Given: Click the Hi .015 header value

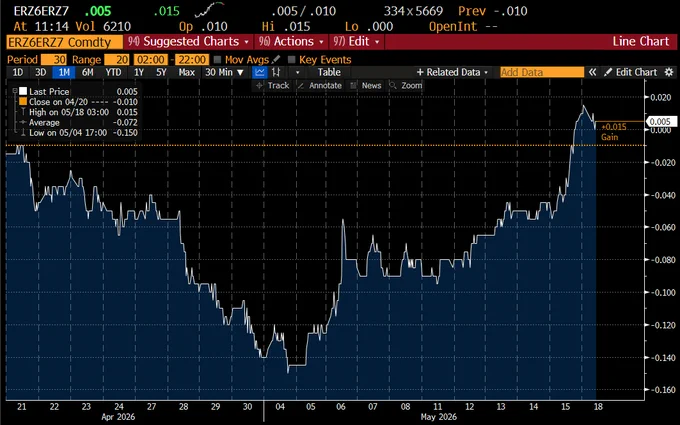Looking at the screenshot, I should click(286, 26).
